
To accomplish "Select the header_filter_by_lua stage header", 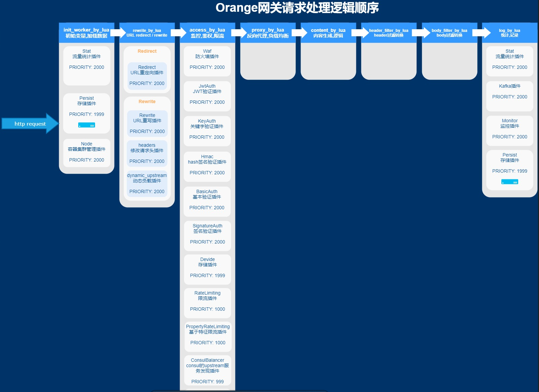I will click(389, 33).
